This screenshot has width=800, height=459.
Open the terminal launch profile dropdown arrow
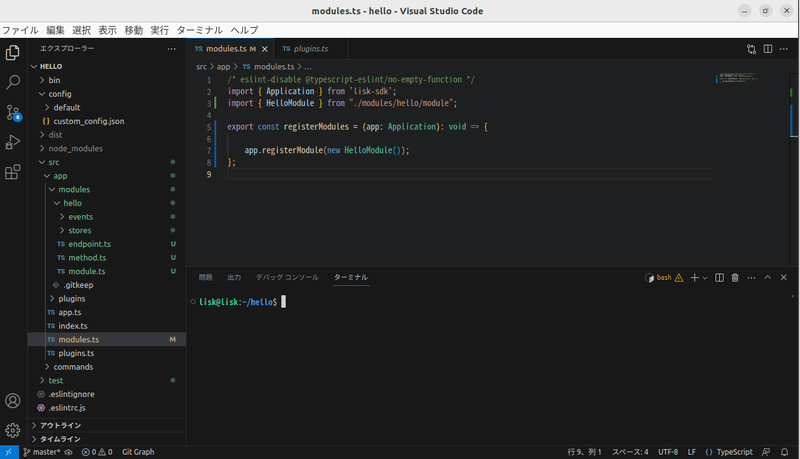pos(705,278)
